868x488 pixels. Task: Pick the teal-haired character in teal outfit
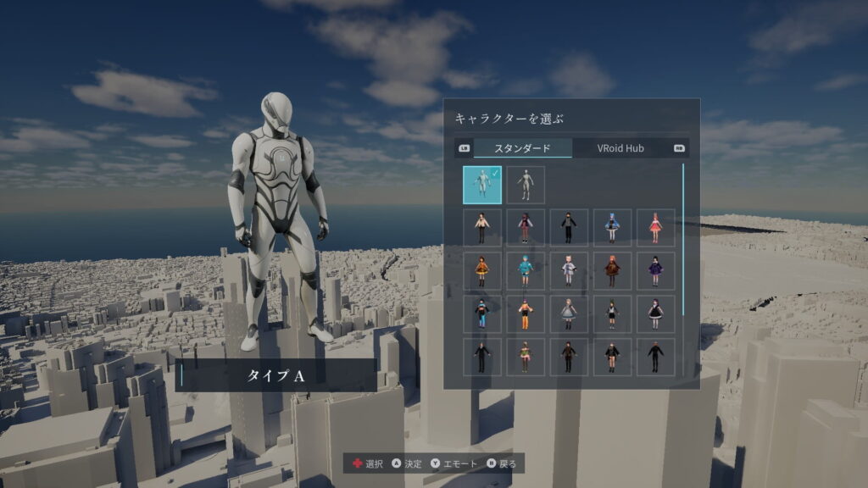click(x=526, y=271)
